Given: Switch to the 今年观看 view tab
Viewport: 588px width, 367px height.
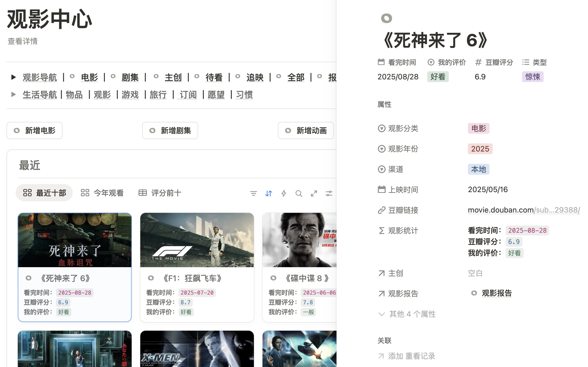Looking at the screenshot, I should (x=102, y=193).
